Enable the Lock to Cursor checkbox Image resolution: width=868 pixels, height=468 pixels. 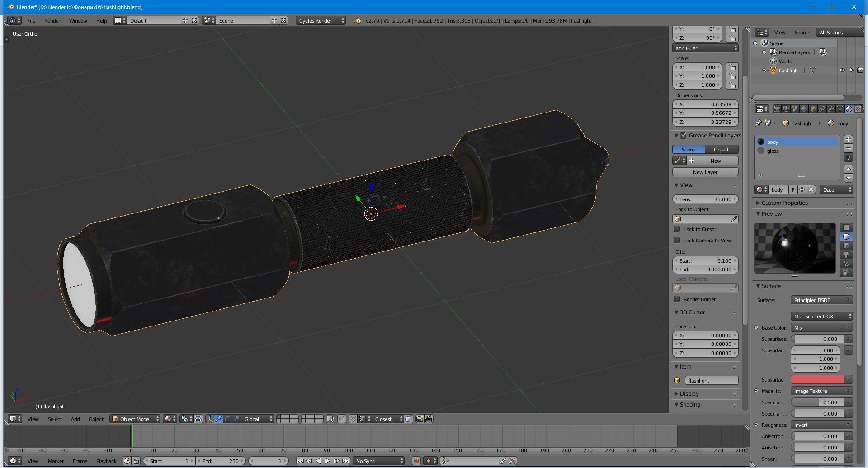677,229
